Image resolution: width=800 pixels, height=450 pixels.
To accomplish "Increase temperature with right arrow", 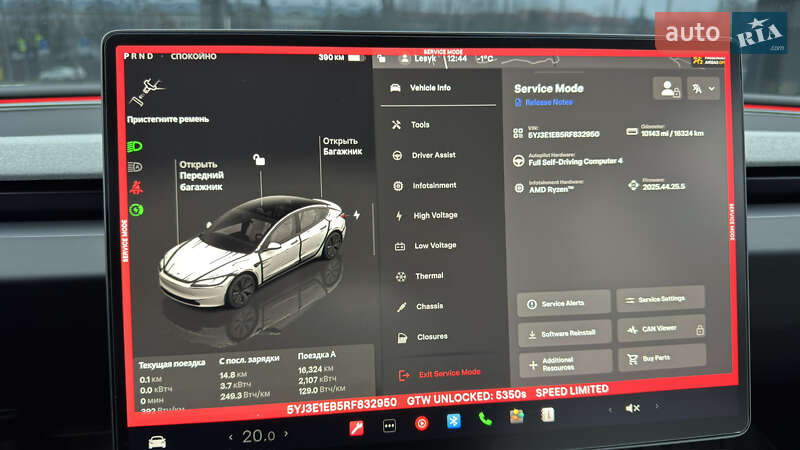I will coord(286,434).
